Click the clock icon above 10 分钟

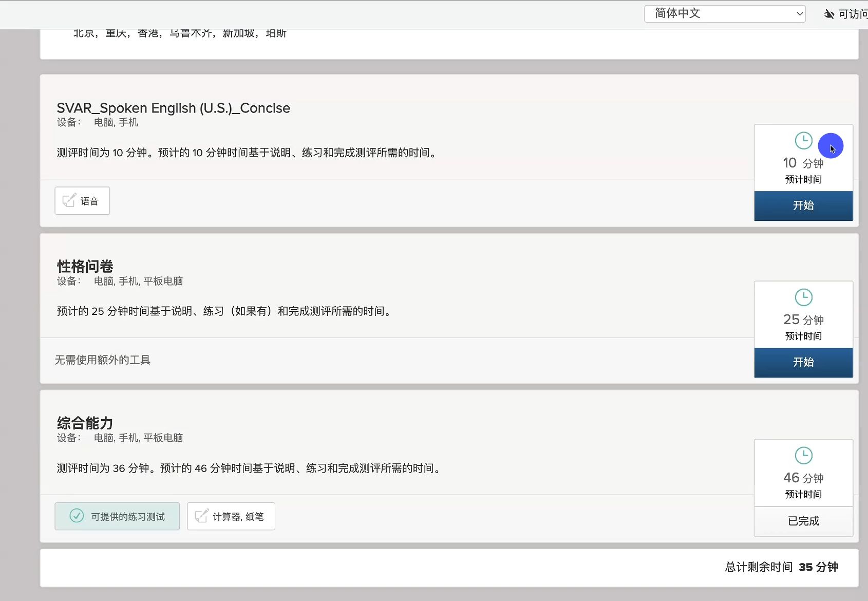803,141
